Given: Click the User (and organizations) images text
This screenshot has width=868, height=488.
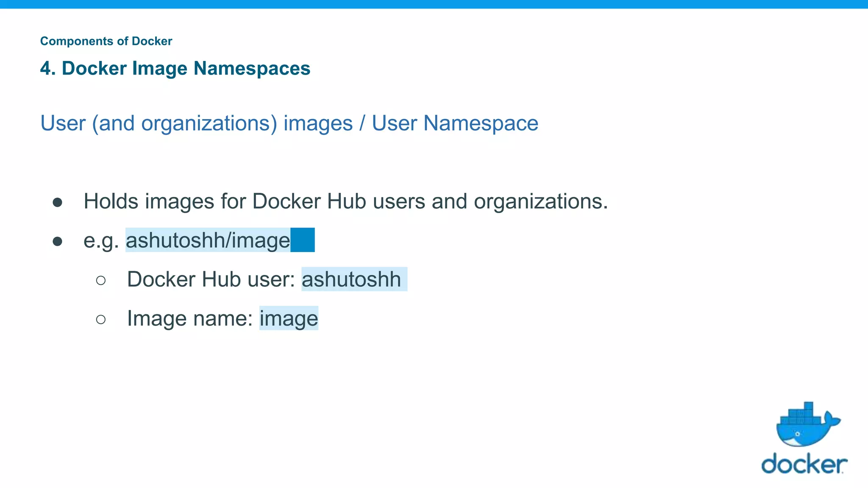Looking at the screenshot, I should [196, 123].
